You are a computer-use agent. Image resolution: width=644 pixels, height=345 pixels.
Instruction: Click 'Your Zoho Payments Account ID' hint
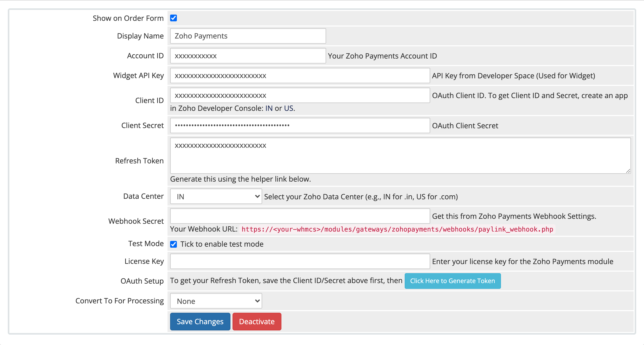coord(382,56)
